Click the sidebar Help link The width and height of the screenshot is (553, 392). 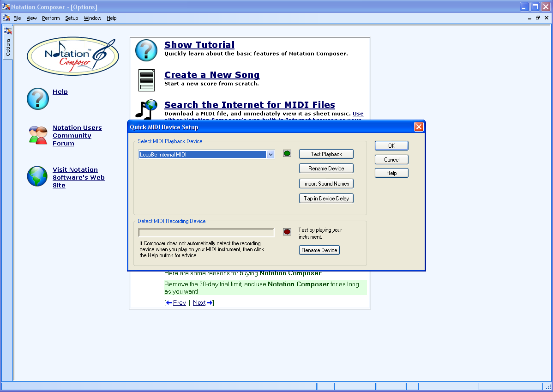coord(60,92)
